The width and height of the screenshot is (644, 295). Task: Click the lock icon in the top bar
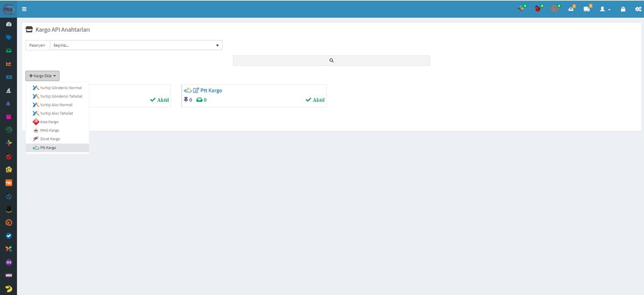623,9
